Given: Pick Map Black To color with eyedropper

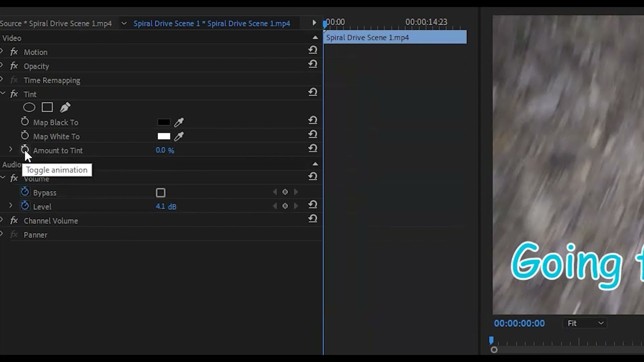Looking at the screenshot, I should pyautogui.click(x=179, y=122).
